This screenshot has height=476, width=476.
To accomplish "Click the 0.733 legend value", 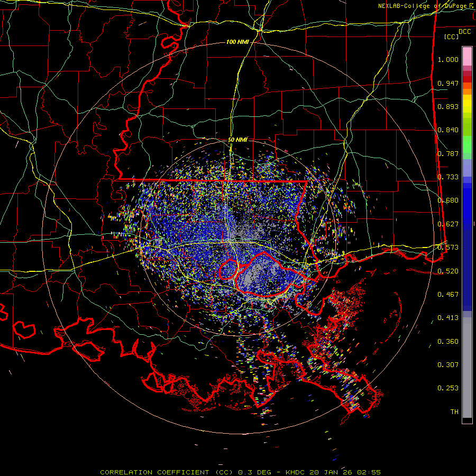I will [x=448, y=177].
